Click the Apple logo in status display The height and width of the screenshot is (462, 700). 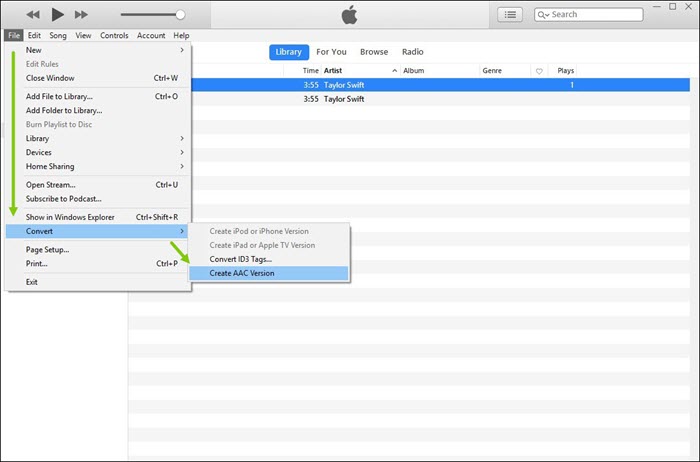(350, 15)
